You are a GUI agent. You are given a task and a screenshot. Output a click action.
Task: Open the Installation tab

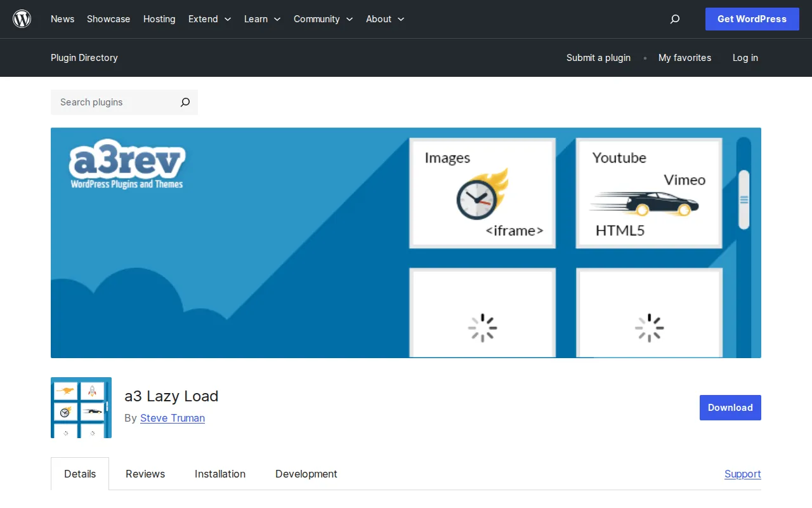(x=219, y=474)
